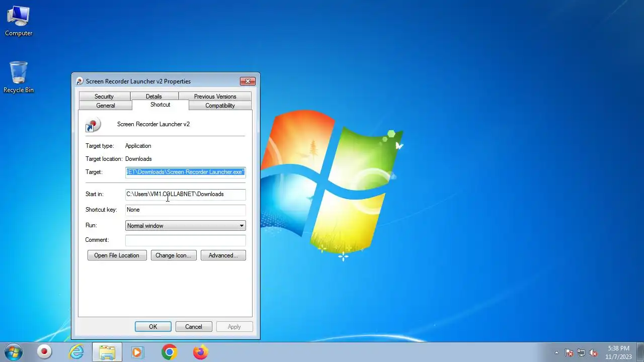Select the Recycle Bin desktop icon
This screenshot has height=362, width=644.
[x=19, y=77]
